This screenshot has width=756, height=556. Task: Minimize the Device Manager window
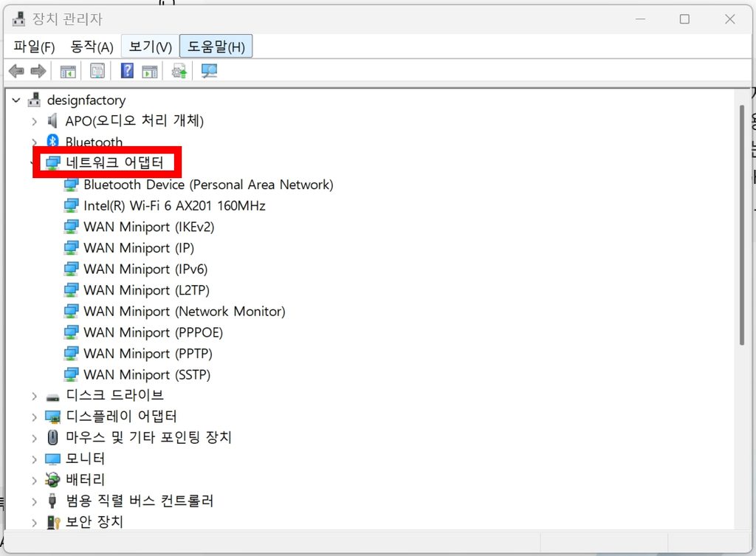pos(640,18)
